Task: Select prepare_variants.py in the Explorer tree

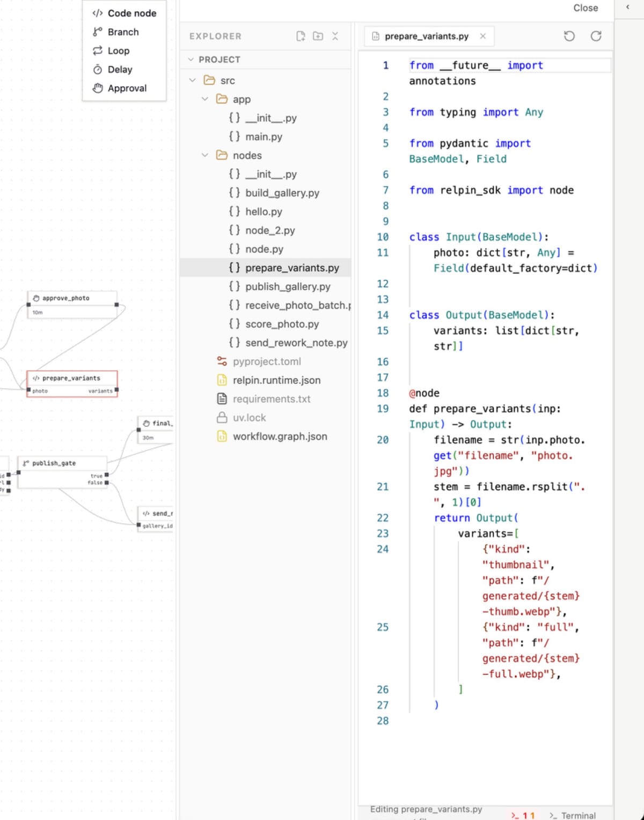Action: pos(266,268)
